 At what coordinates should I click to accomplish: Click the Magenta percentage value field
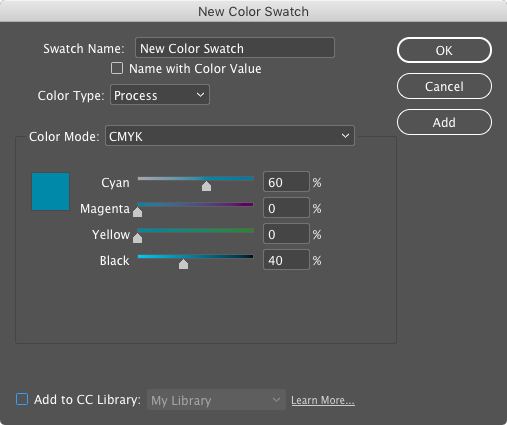pyautogui.click(x=286, y=208)
